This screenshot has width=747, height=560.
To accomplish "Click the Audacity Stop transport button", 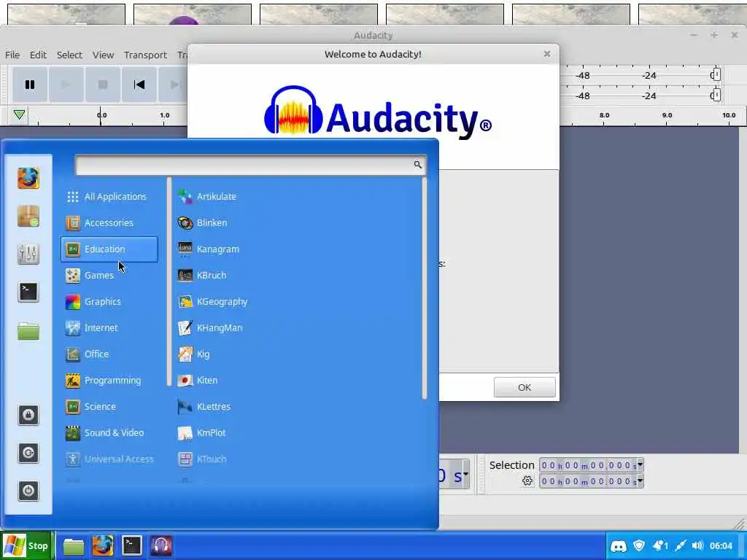I will (x=102, y=85).
